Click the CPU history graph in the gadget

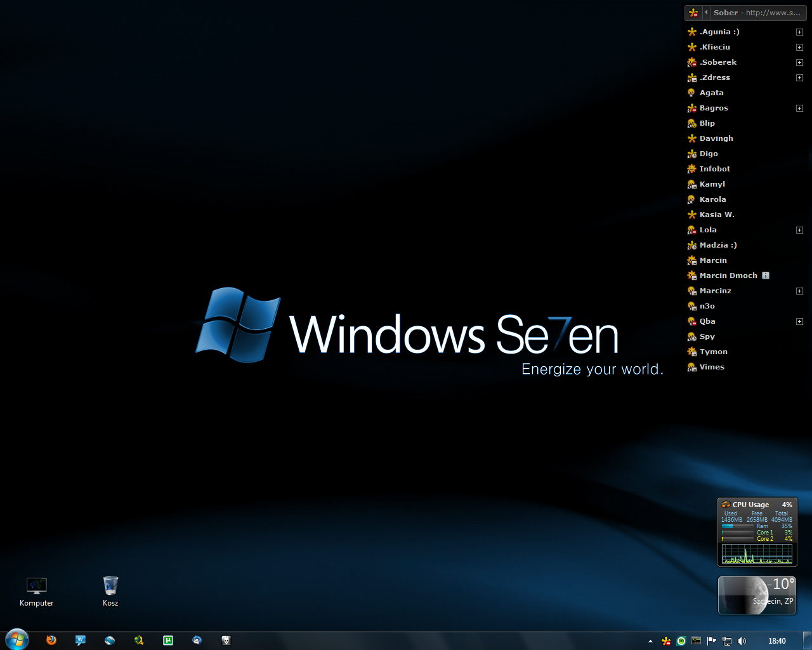pos(757,554)
